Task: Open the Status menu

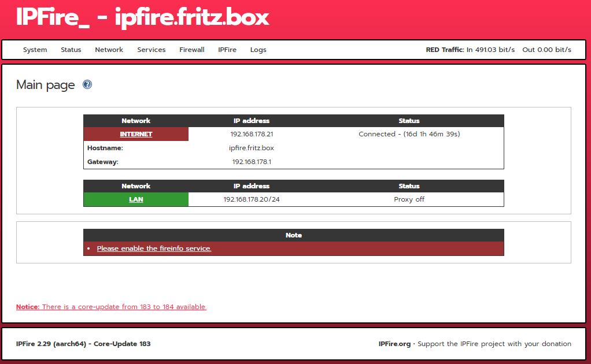Action: (71, 50)
